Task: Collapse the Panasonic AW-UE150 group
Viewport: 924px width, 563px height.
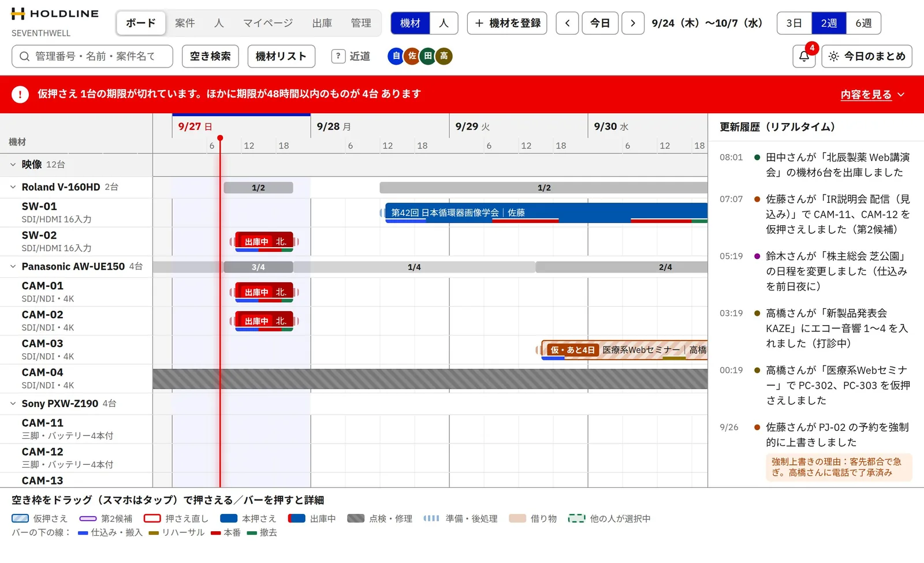Action: point(13,267)
